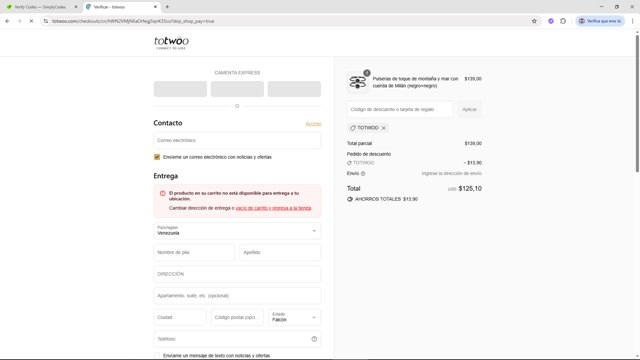
Task: Click the page vertical scrollbar
Action: coord(637,104)
